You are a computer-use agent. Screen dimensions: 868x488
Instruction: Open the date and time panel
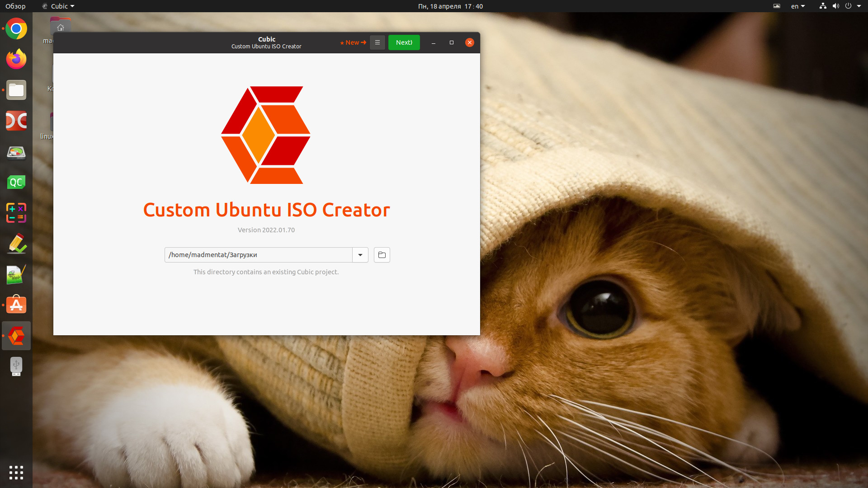450,6
